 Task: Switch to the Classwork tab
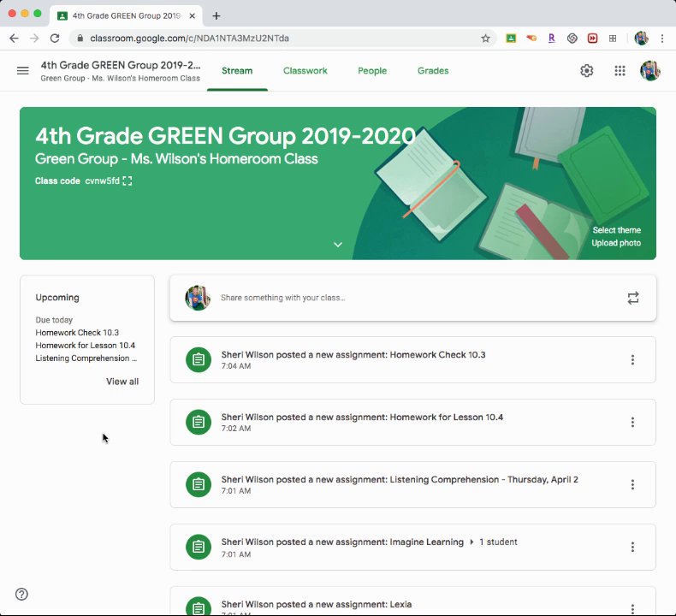[x=305, y=71]
